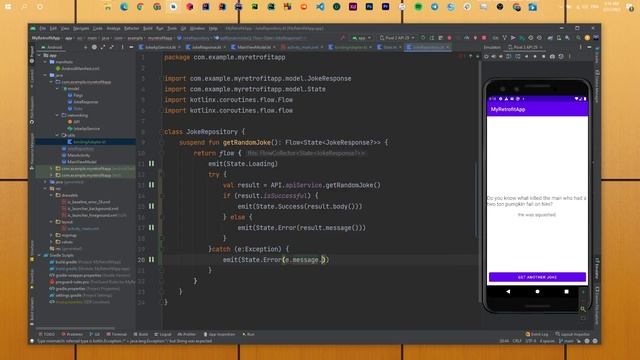Switch to the MainViewModel.kt editor tab
Image resolution: width=640 pixels, height=360 pixels.
click(x=254, y=47)
